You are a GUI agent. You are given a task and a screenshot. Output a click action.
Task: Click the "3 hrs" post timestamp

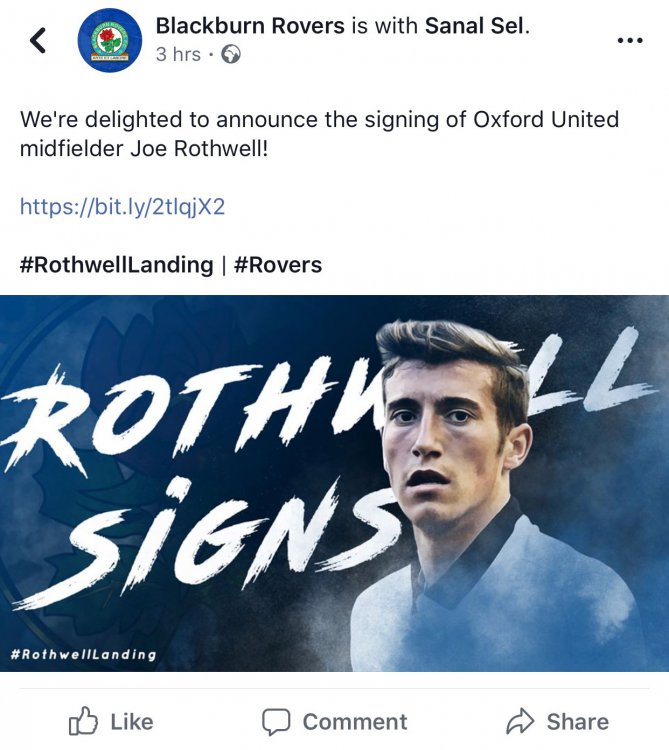[x=178, y=54]
